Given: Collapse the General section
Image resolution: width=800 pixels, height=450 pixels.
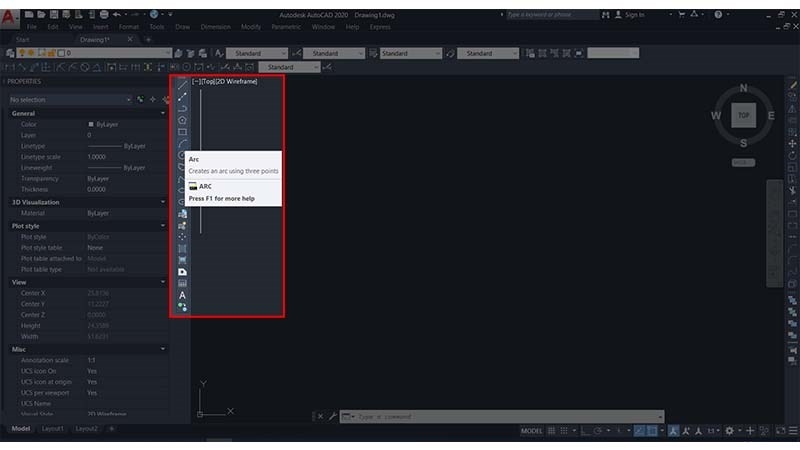Looking at the screenshot, I should (163, 113).
